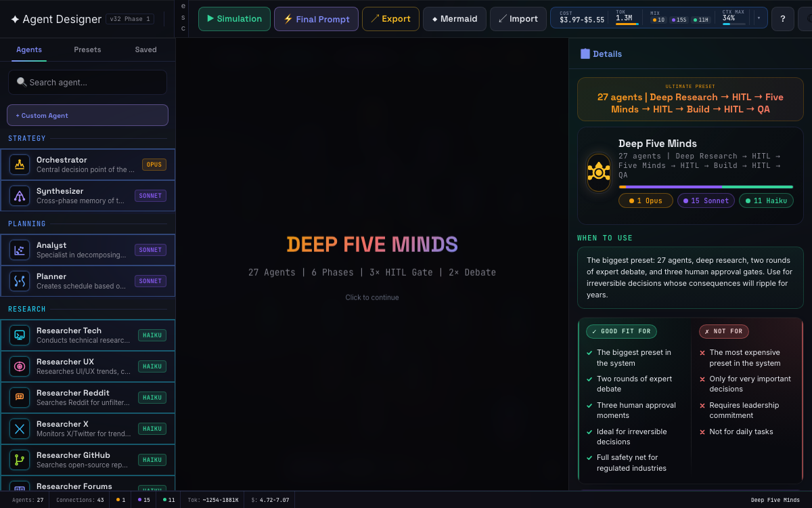Viewport: 812px width, 508px height.
Task: Click the DEEP FIVE MINDS splash title
Action: [372, 245]
